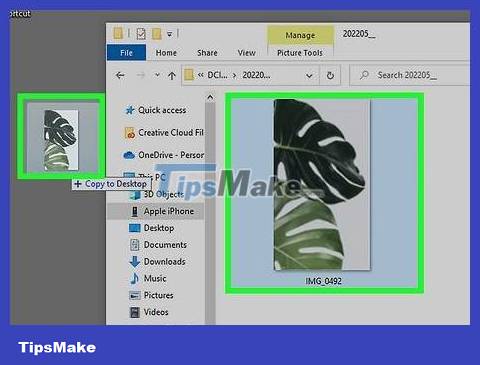The height and width of the screenshot is (365, 480).
Task: Click the new folder quick access icon
Action: pos(157,34)
